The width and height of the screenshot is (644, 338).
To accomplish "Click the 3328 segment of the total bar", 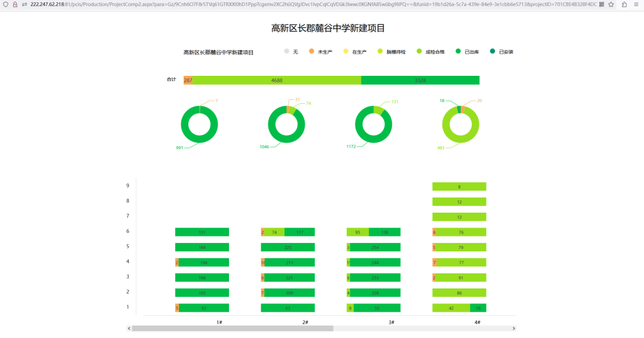I will point(420,80).
